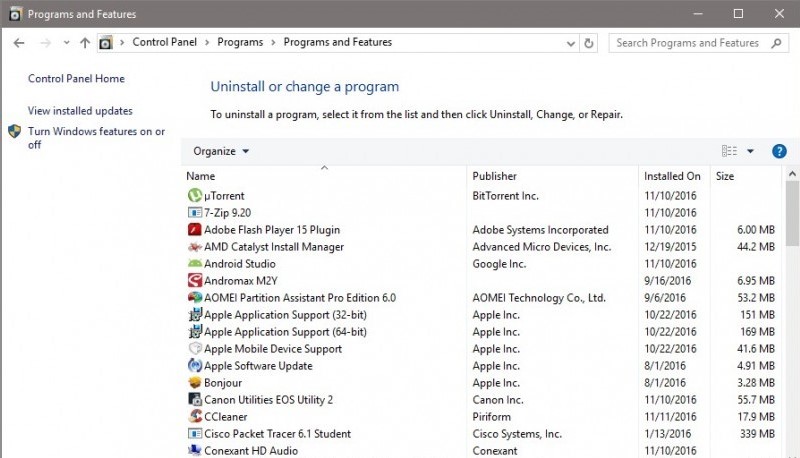The width and height of the screenshot is (800, 458).
Task: Open help with the blue question mark
Action: (x=779, y=151)
